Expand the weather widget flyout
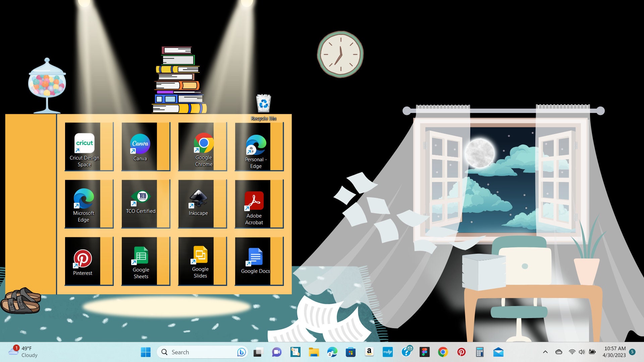 click(x=23, y=352)
